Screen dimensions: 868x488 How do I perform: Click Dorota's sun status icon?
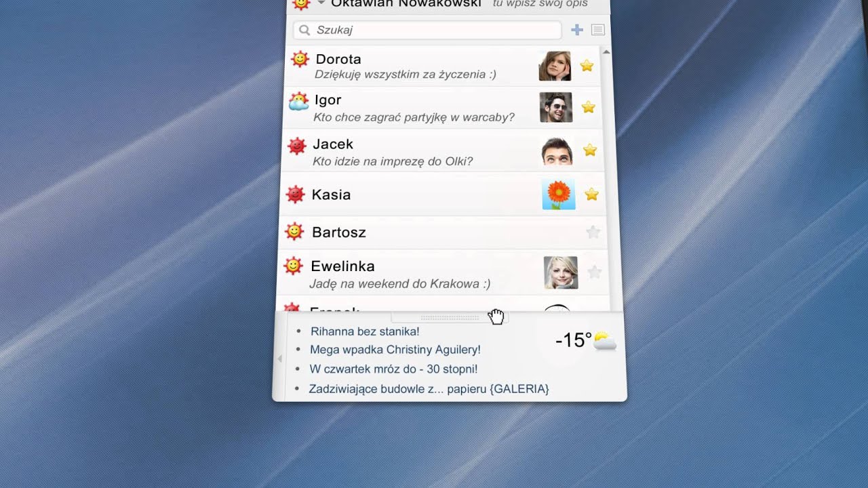[300, 59]
